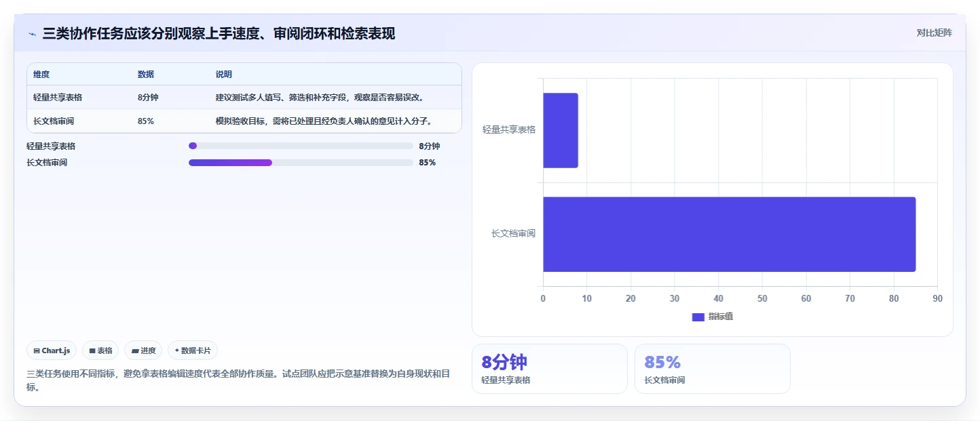Click the 90 tick on the chart axis
Screen dimensions: 980x421
[937, 298]
